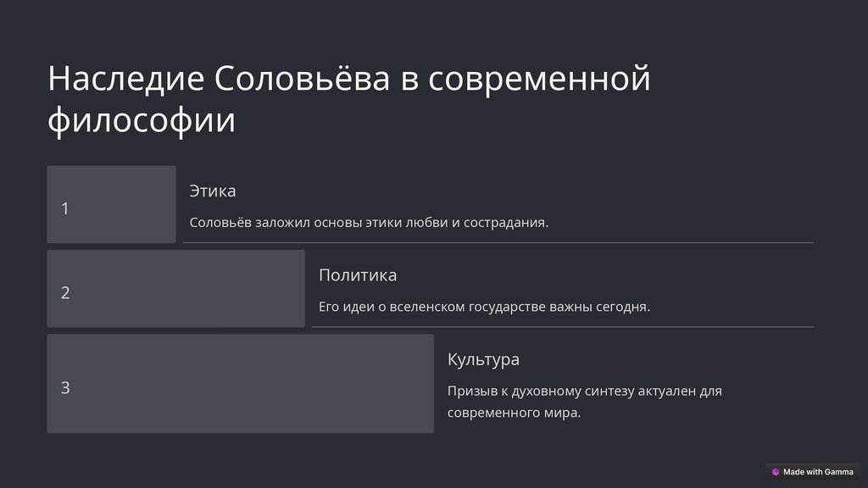
Task: Click the "Этика" heading
Action: 213,191
